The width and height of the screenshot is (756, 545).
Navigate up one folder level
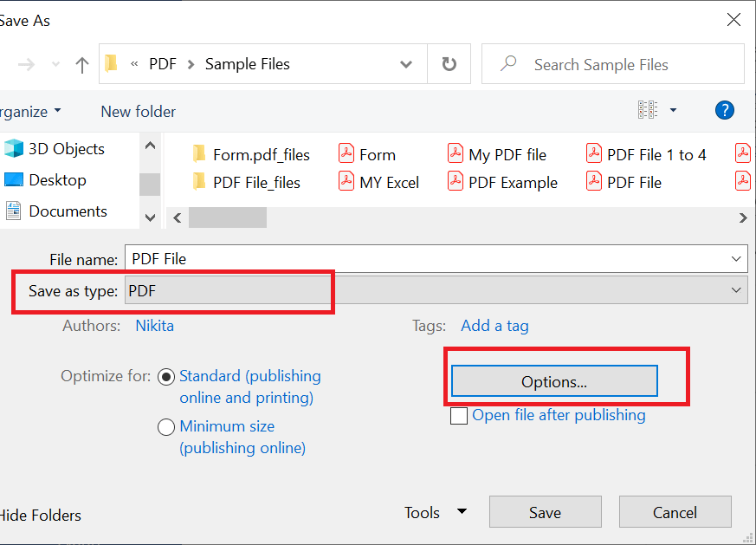81,63
